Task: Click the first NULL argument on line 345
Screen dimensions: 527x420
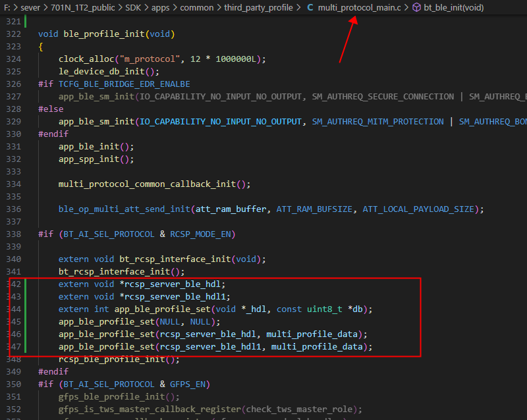Action: tap(170, 322)
